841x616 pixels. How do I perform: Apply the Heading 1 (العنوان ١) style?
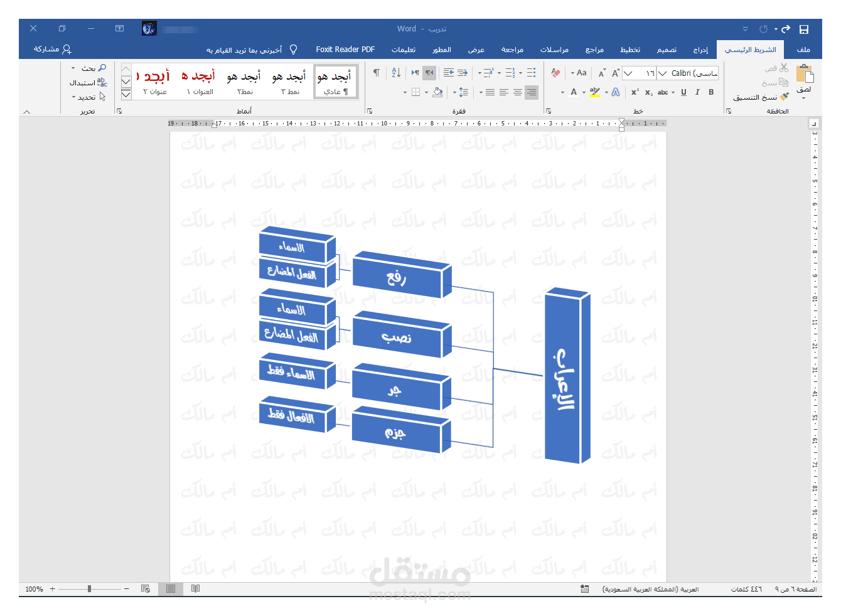(x=200, y=82)
